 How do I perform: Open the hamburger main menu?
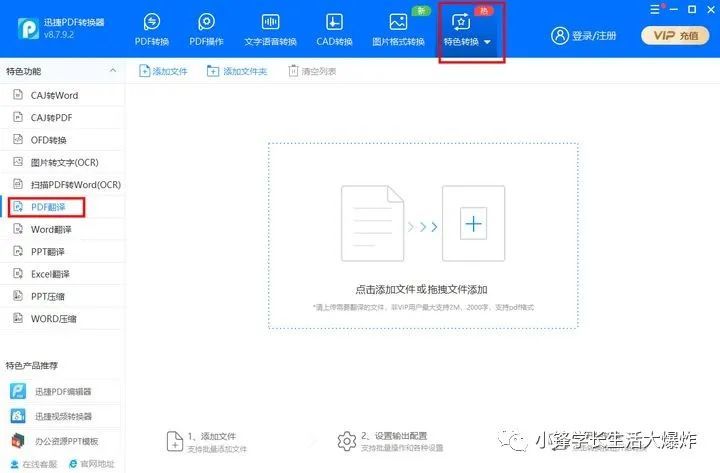pyautogui.click(x=655, y=9)
